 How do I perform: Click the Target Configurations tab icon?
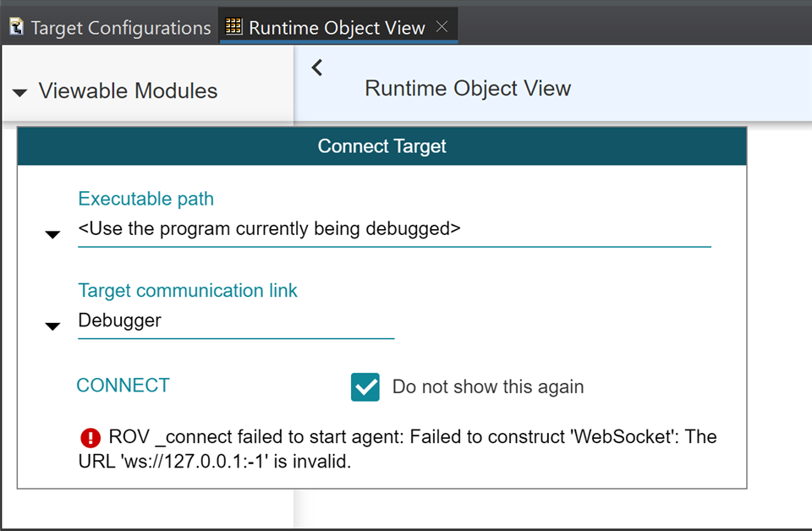click(16, 27)
